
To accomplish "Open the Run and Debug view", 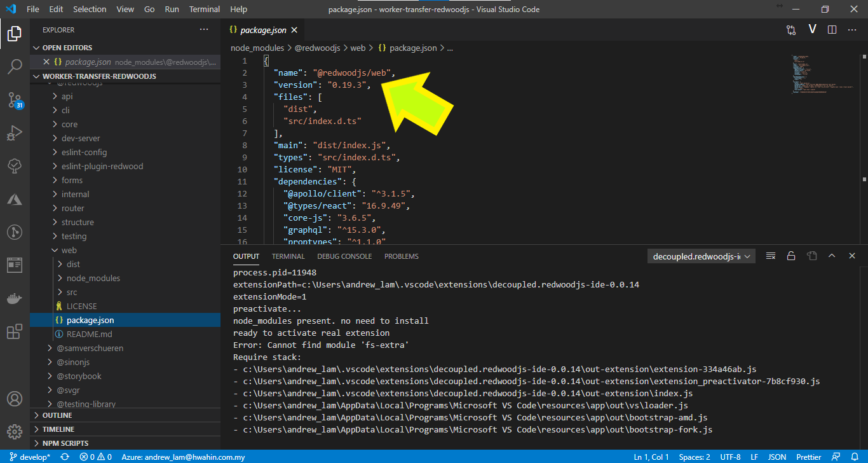I will pos(15,133).
